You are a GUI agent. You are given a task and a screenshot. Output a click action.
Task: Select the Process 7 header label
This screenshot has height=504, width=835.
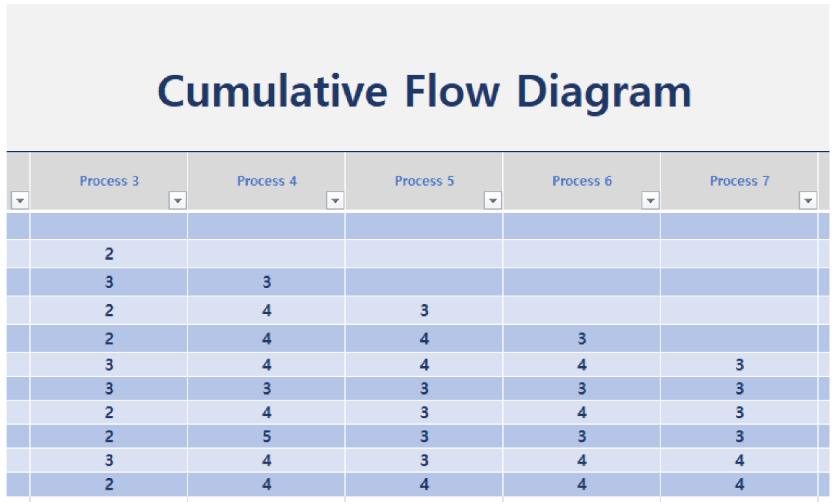pyautogui.click(x=739, y=181)
